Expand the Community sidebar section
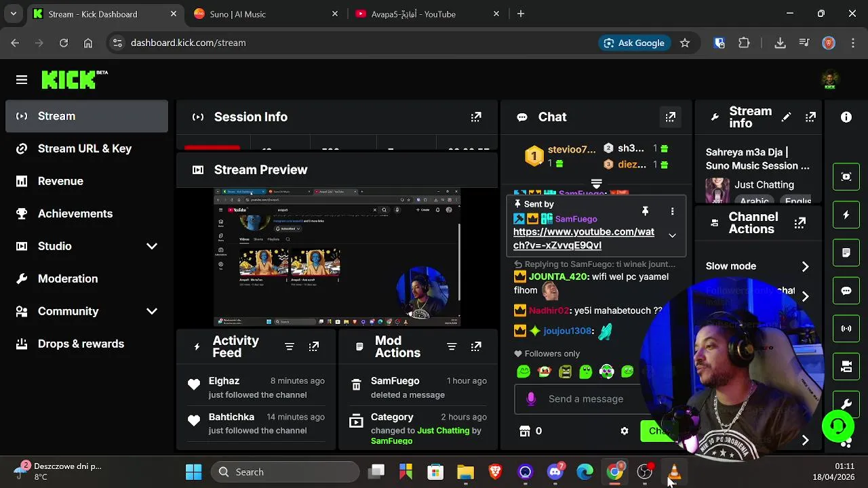 tap(152, 311)
